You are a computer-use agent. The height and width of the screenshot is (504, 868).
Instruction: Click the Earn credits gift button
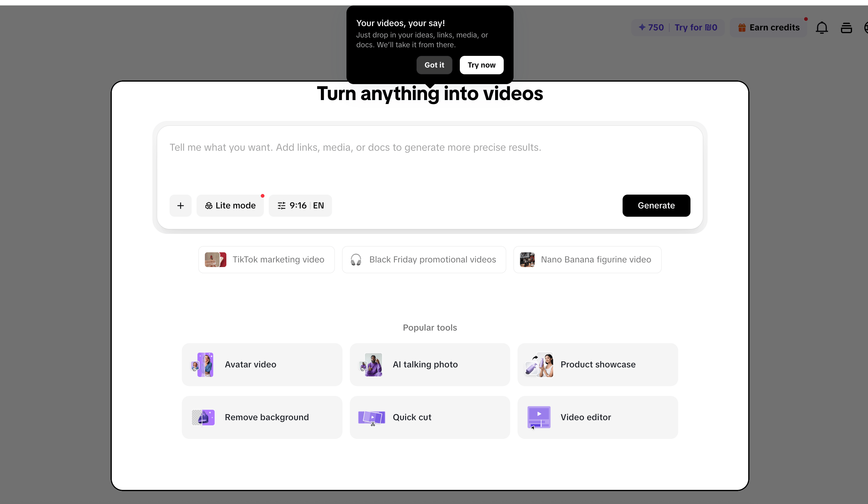click(768, 28)
